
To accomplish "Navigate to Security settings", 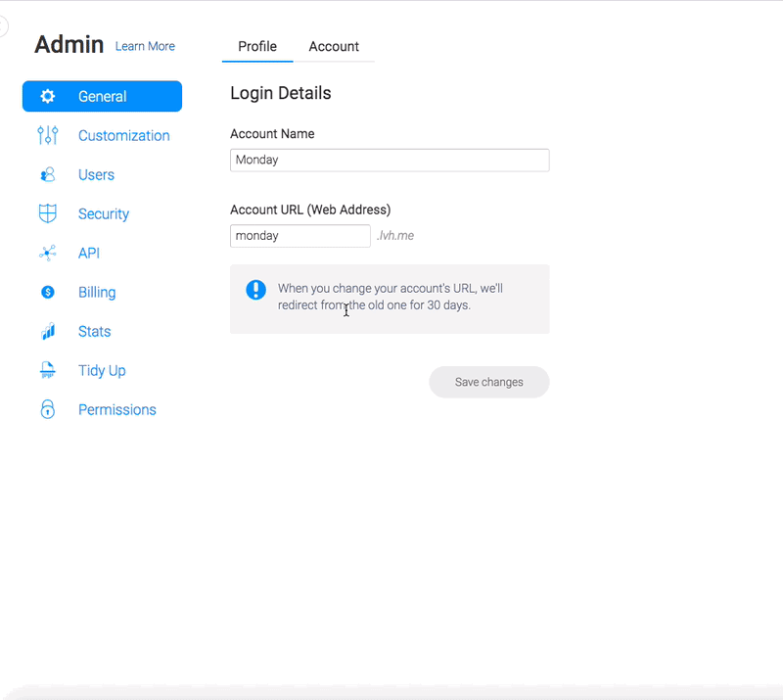I will click(x=104, y=213).
